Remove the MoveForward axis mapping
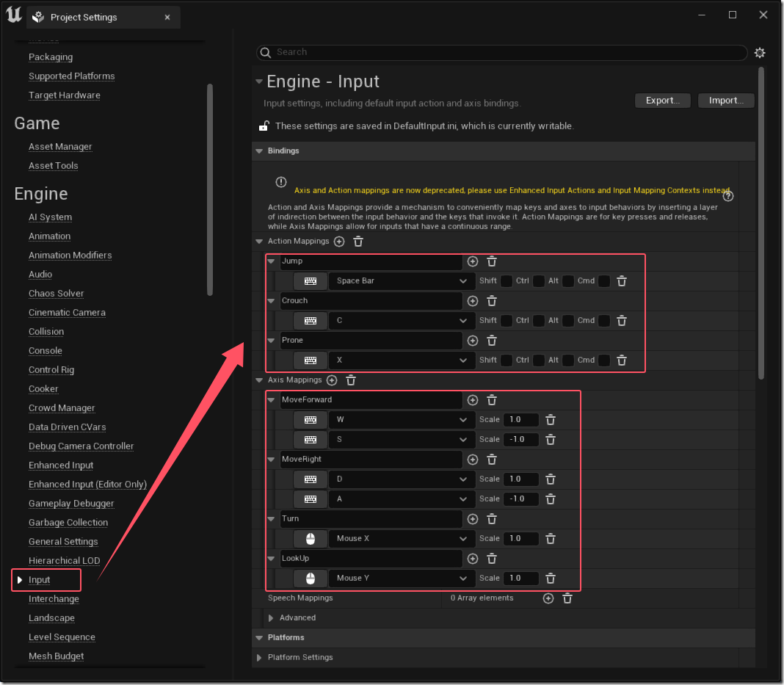This screenshot has height=685, width=784. pos(492,400)
